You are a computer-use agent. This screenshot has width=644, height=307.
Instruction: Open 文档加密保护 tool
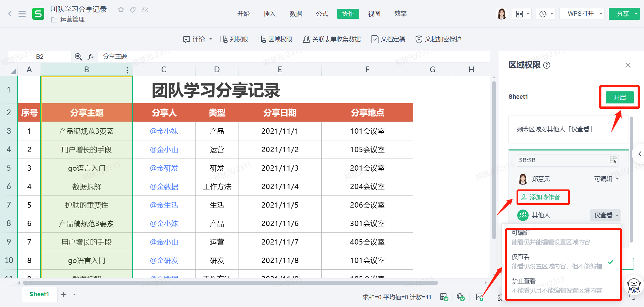[x=438, y=39]
